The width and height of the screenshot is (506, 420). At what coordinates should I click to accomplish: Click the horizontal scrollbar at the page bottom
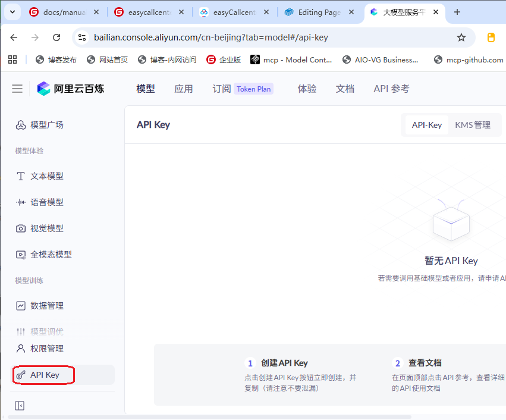(210, 417)
